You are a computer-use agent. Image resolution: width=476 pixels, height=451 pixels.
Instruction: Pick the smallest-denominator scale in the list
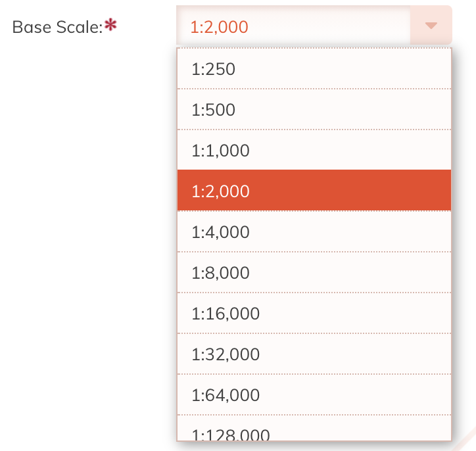pyautogui.click(x=314, y=68)
